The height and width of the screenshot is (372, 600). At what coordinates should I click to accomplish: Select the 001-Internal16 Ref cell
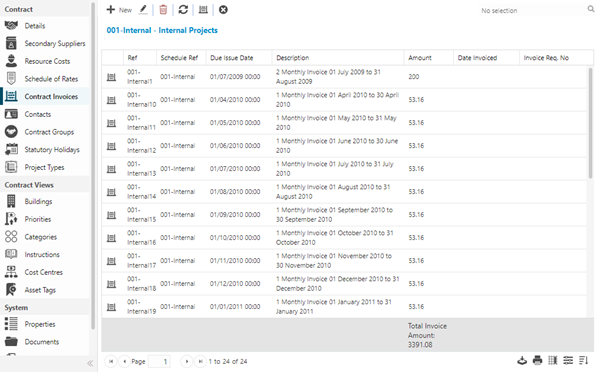point(140,238)
